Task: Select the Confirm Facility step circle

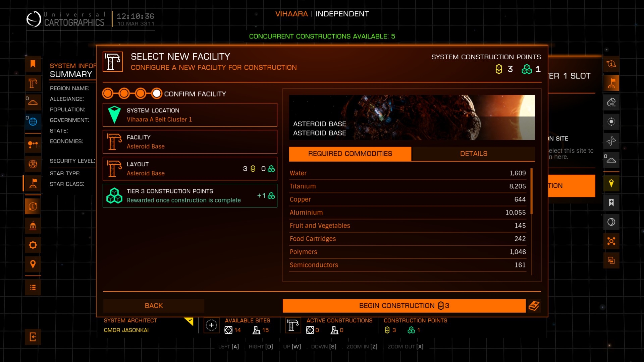Action: [157, 94]
